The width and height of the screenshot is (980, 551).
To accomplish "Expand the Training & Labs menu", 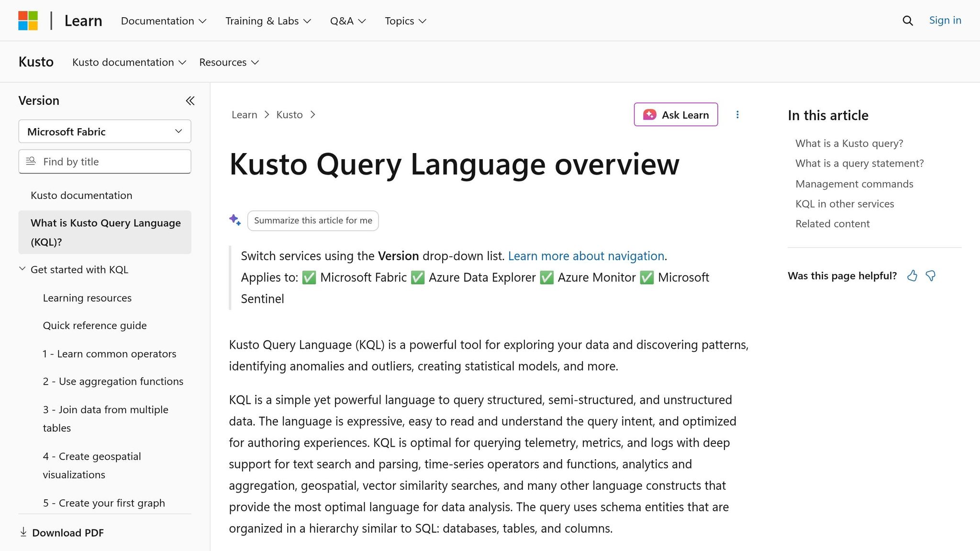I will coord(268,21).
